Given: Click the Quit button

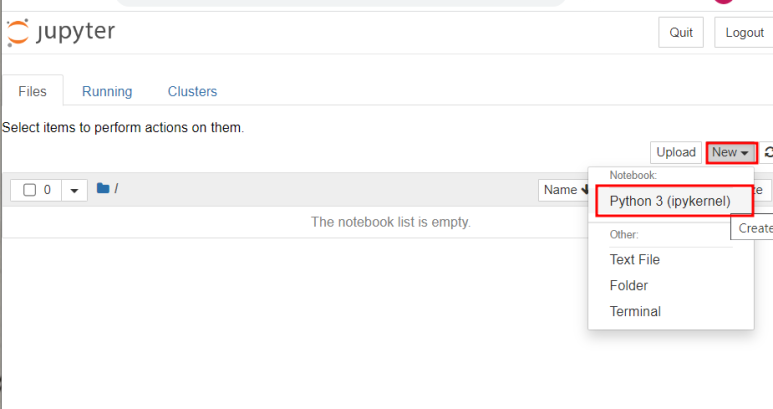Looking at the screenshot, I should click(x=681, y=33).
